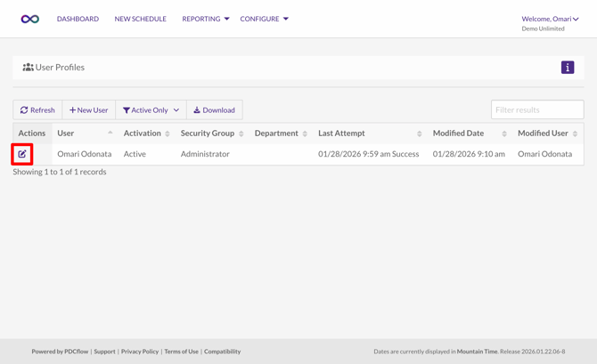Click the infinity logo icon

click(x=30, y=19)
